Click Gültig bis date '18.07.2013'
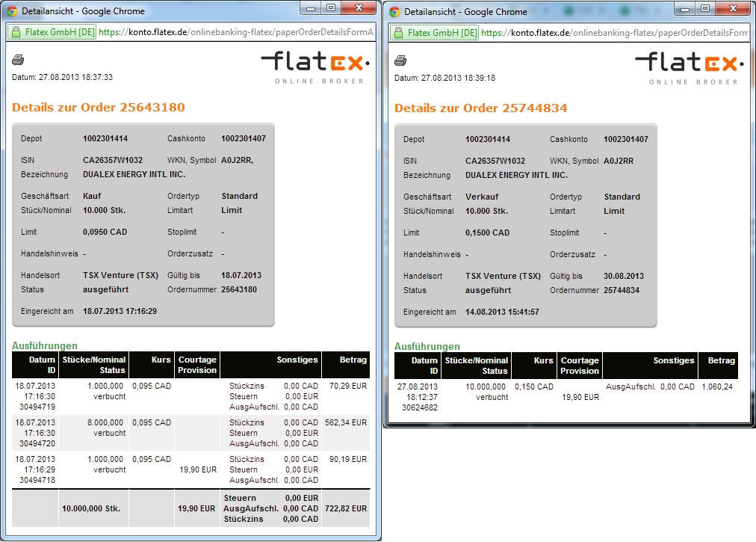Screen dimensions: 756x542 pyautogui.click(x=241, y=276)
